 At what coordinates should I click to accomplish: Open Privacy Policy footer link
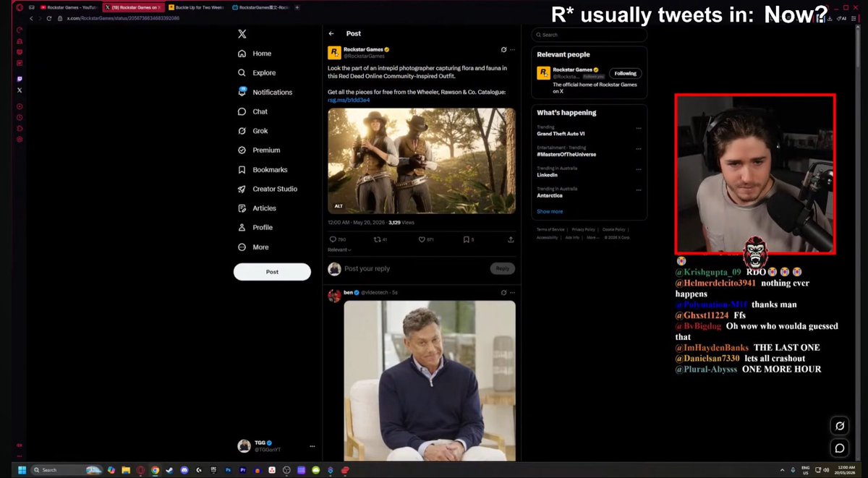click(582, 229)
